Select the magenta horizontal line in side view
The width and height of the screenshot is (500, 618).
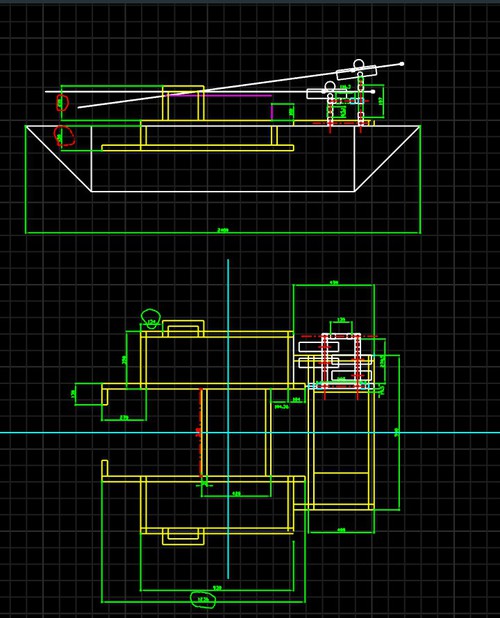[x=221, y=95]
